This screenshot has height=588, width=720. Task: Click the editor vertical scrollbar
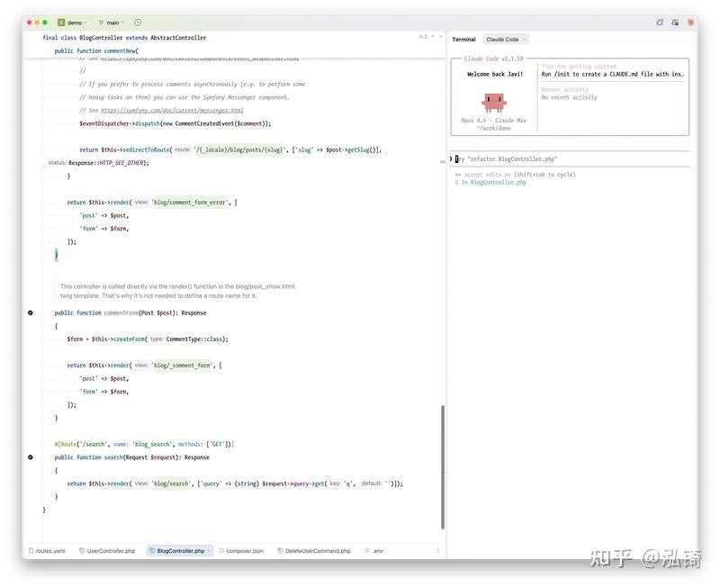pos(443,466)
